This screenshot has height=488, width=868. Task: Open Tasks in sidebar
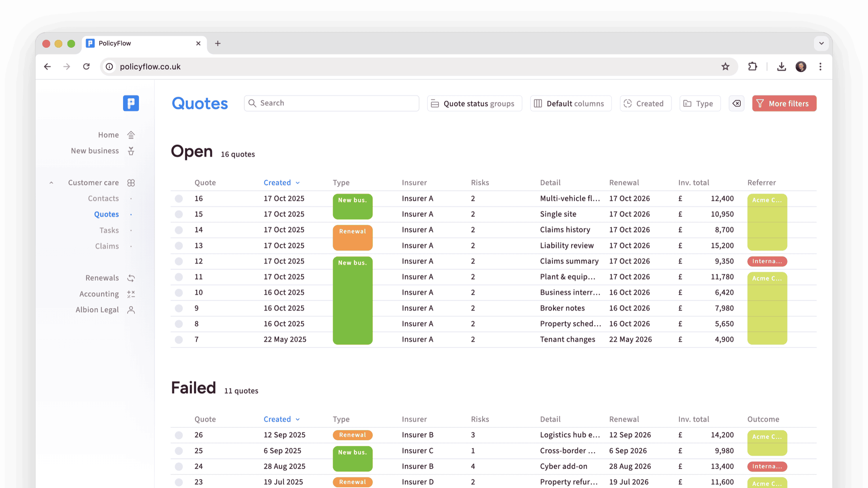[x=109, y=230]
